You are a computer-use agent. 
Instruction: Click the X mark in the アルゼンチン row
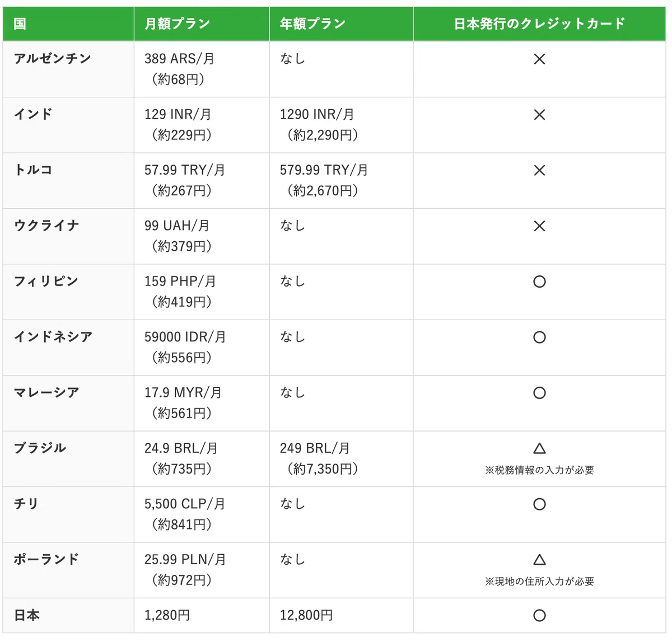[x=539, y=59]
